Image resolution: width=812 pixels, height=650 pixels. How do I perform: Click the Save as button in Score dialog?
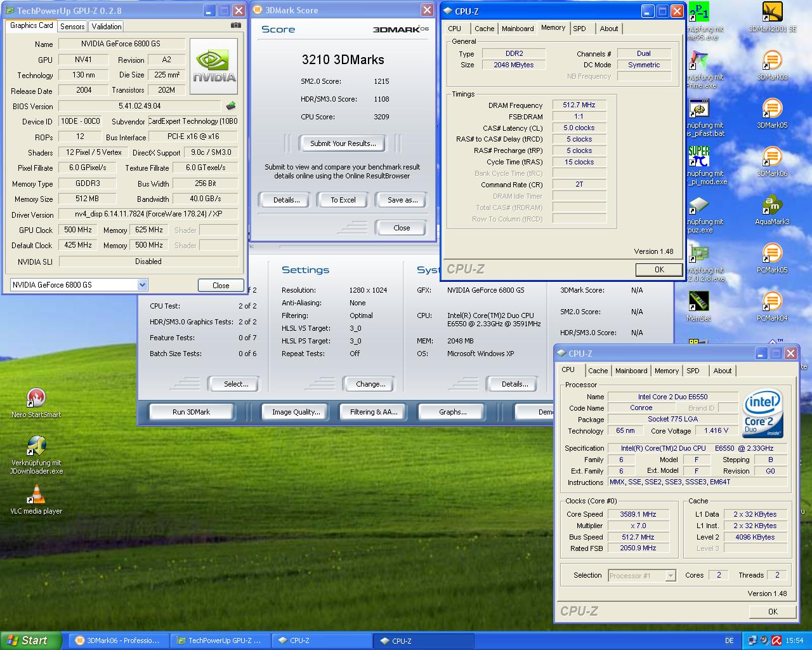point(403,200)
